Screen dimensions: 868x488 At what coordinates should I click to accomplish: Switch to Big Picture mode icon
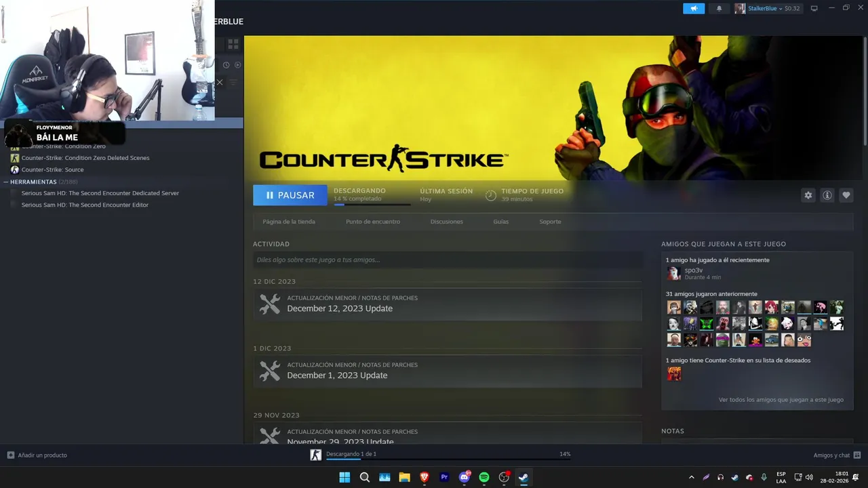pyautogui.click(x=814, y=8)
